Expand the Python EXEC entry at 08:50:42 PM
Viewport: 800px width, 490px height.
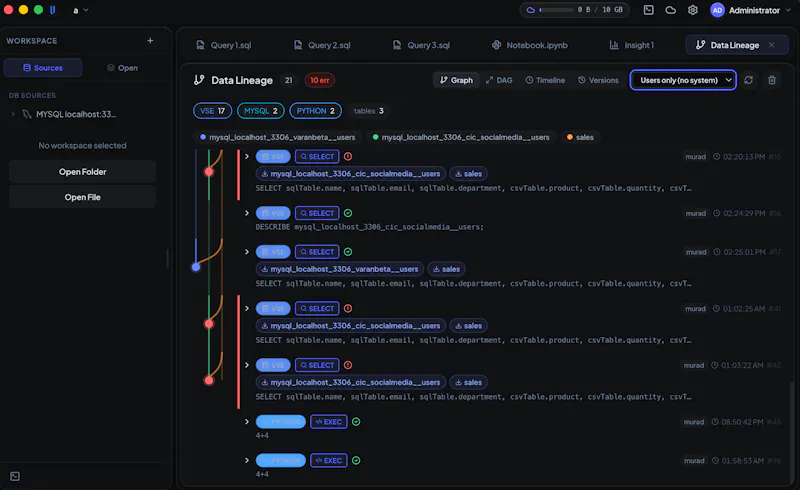click(247, 422)
